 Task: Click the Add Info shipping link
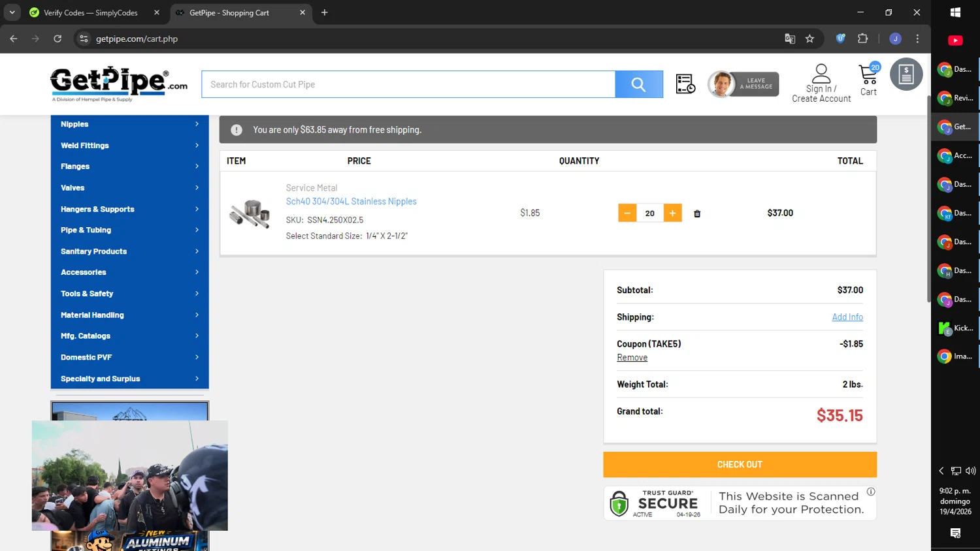[x=847, y=317]
